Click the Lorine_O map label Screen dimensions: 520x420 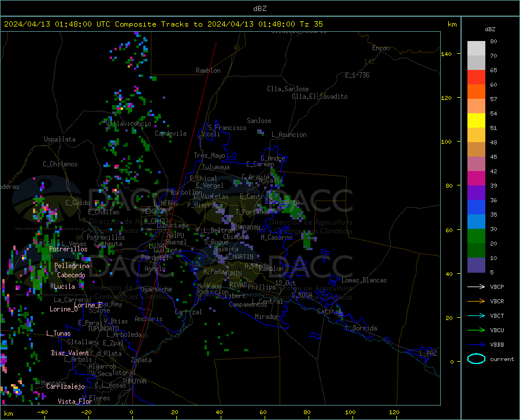point(64,309)
